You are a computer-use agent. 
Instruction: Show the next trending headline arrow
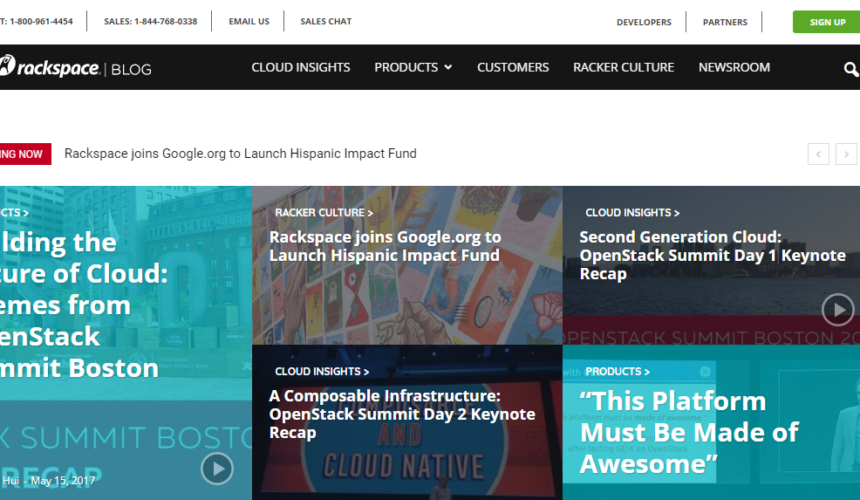[846, 154]
